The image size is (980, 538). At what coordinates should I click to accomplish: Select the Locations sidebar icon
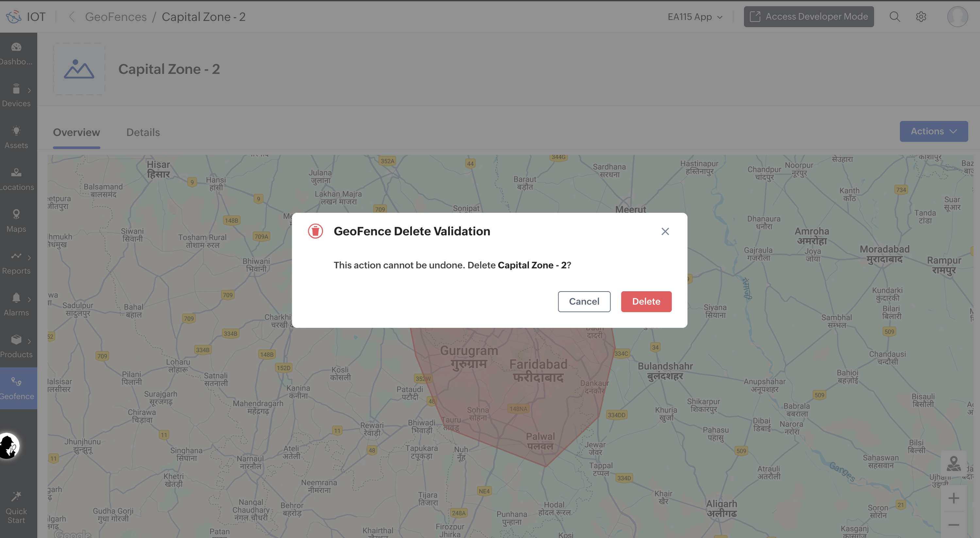pyautogui.click(x=16, y=173)
